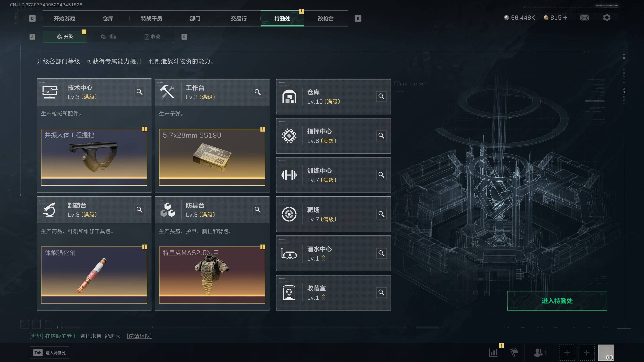This screenshot has width=644, height=362.
Task: View 指挥中心 details via magnifier
Action: click(x=381, y=136)
